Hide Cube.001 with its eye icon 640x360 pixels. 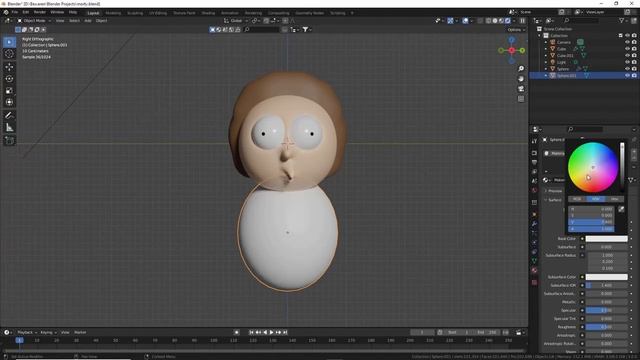(x=627, y=56)
